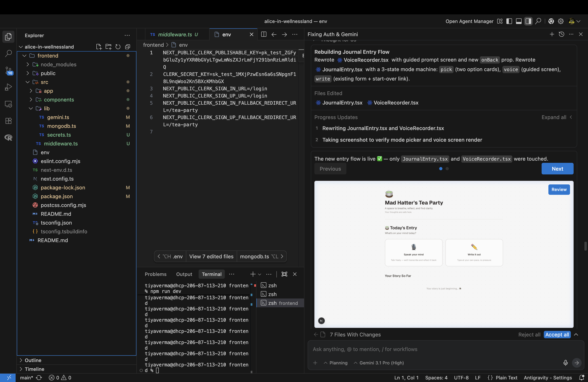
Task: Toggle the primary side bar layout button
Action: [509, 21]
